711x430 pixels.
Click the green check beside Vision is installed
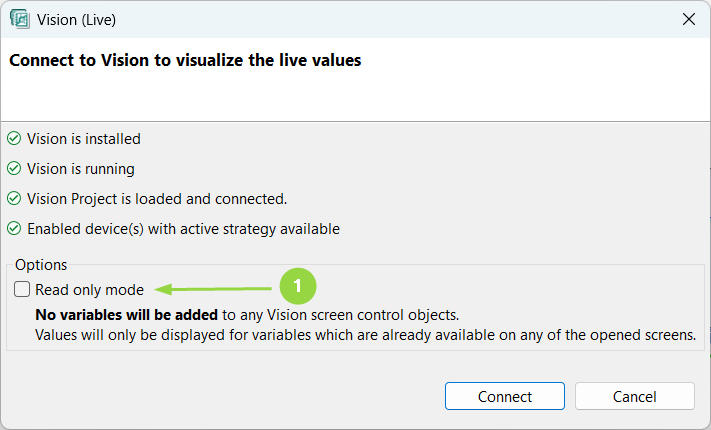click(14, 139)
